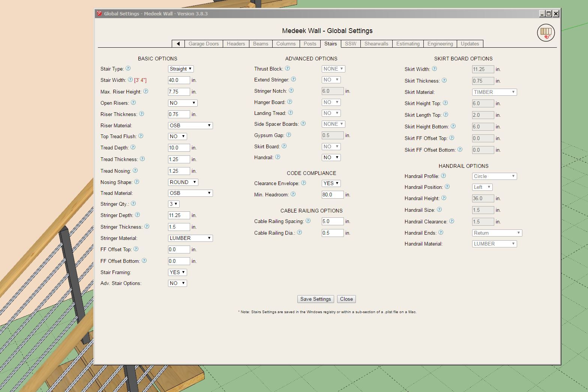Open help for Stringer Qty.
The width and height of the screenshot is (588, 392).
point(133,204)
